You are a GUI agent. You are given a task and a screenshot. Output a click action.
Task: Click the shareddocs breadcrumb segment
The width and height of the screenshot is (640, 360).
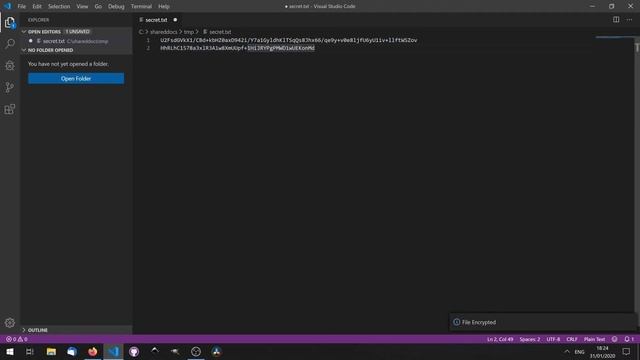click(x=163, y=32)
